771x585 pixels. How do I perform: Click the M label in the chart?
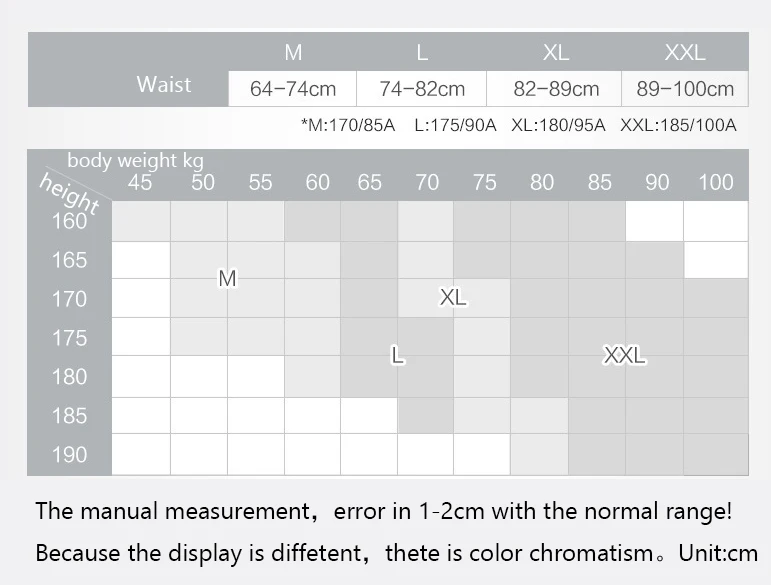pyautogui.click(x=227, y=279)
